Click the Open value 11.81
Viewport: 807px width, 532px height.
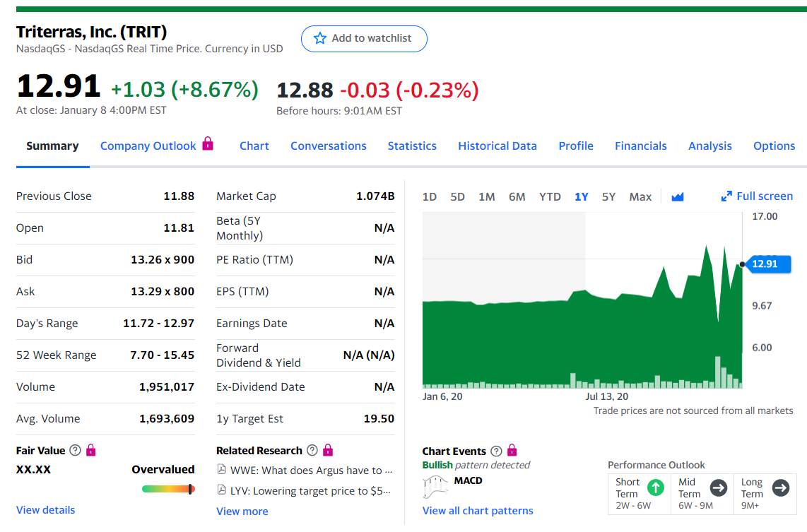pyautogui.click(x=179, y=228)
